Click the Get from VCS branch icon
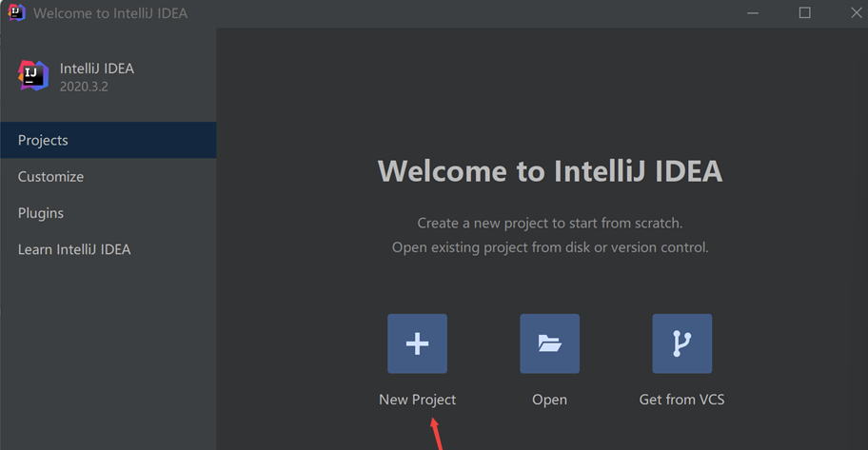 tap(682, 343)
